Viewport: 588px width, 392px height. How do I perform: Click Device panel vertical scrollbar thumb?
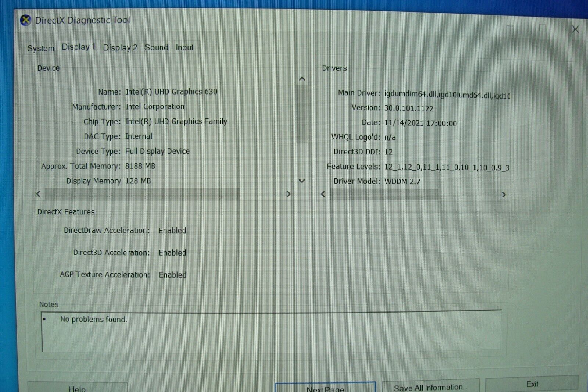[x=302, y=114]
